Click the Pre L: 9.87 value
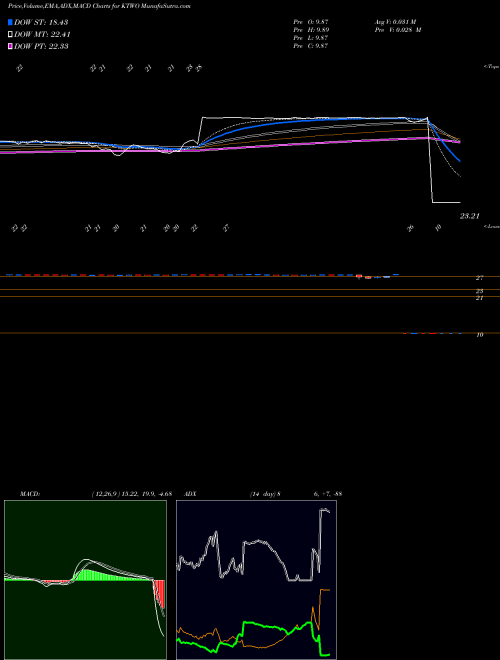This screenshot has width=500, height=660. point(311,37)
